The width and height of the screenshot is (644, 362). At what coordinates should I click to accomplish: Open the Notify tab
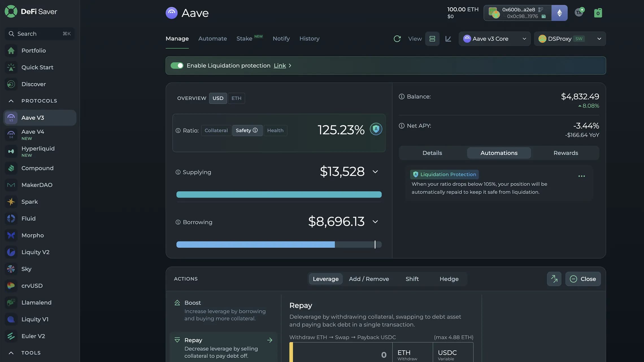click(281, 39)
